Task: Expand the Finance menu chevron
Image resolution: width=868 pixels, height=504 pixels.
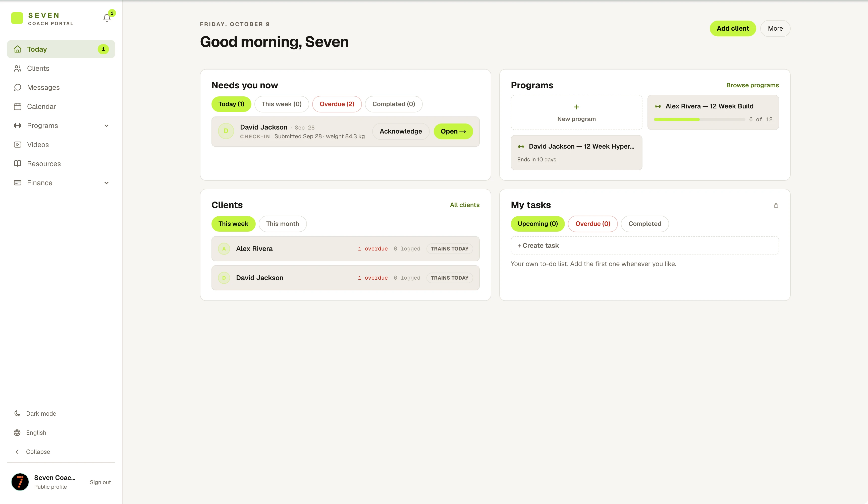Action: (x=106, y=183)
